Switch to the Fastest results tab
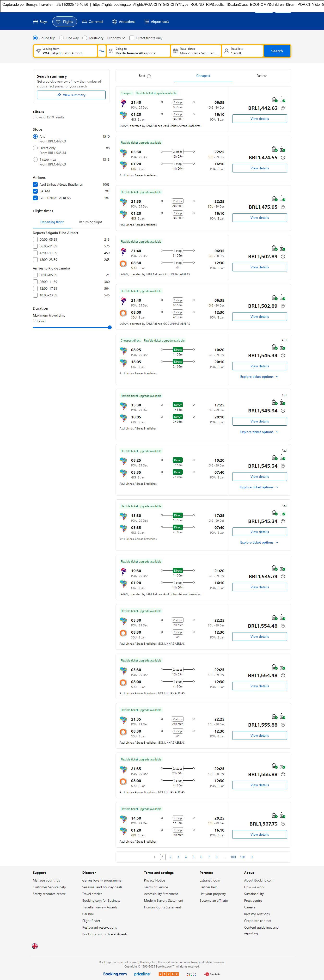This screenshot has height=980, width=324. point(261,76)
